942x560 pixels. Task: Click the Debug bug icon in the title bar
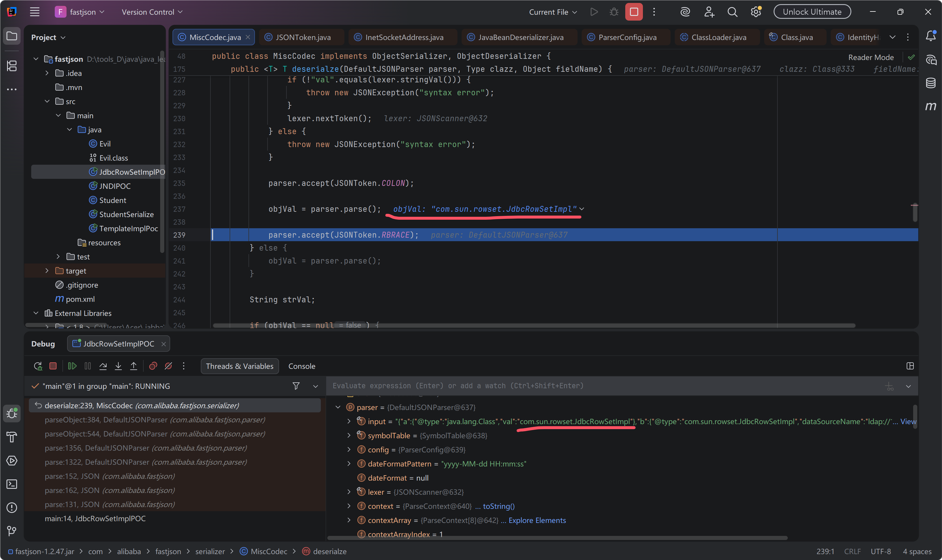point(614,12)
